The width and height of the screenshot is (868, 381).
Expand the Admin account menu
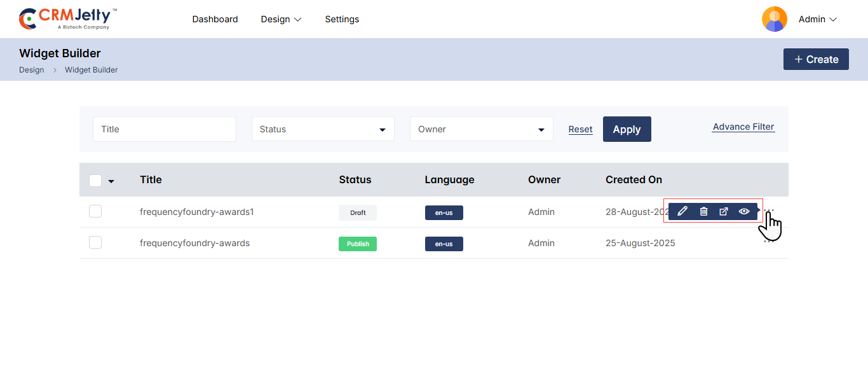pos(818,19)
